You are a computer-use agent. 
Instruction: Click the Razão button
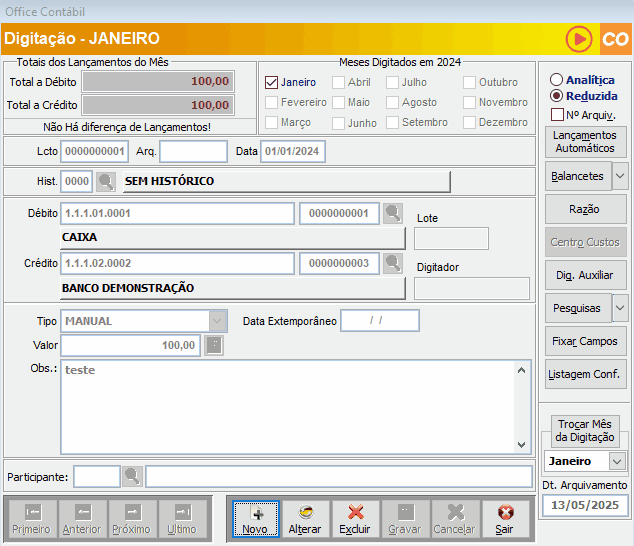click(x=585, y=209)
